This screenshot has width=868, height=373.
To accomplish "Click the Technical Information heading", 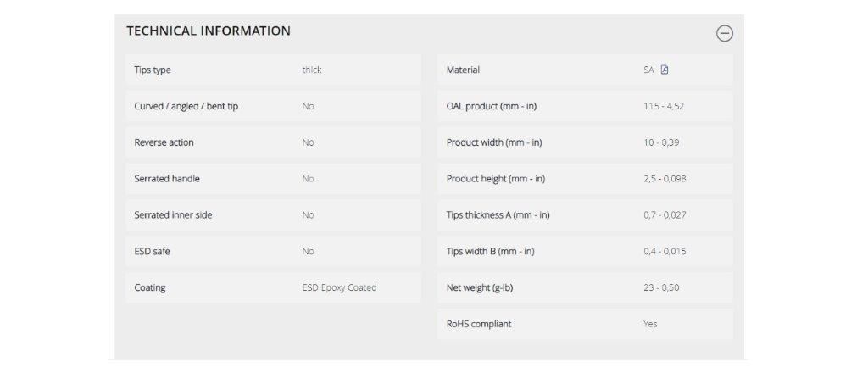I will pyautogui.click(x=209, y=31).
